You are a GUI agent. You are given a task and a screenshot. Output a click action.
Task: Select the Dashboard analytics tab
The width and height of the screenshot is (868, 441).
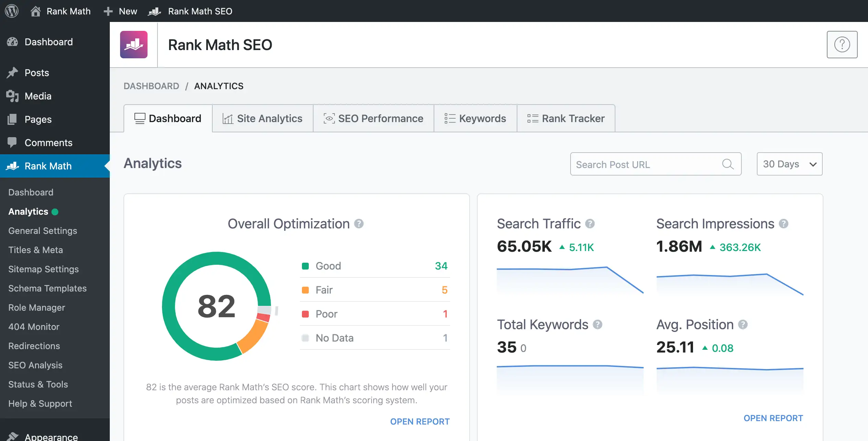tap(168, 118)
